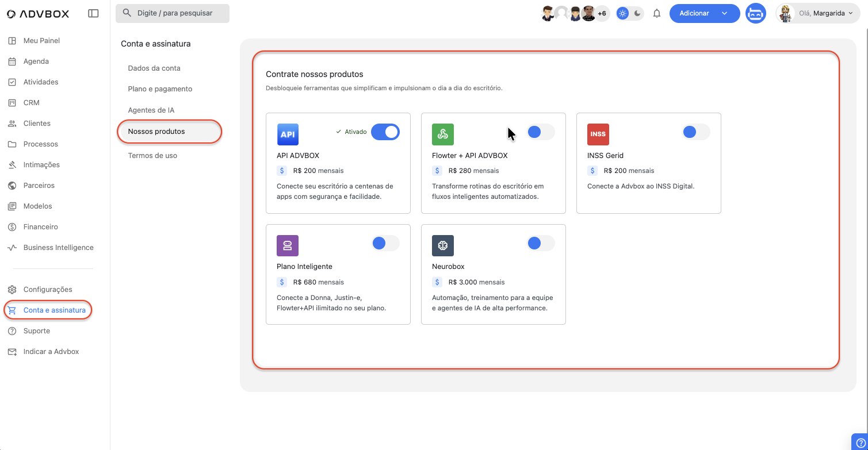Click the purple Plano Inteligente icon
Screen dimensions: 868x450
pyautogui.click(x=287, y=245)
